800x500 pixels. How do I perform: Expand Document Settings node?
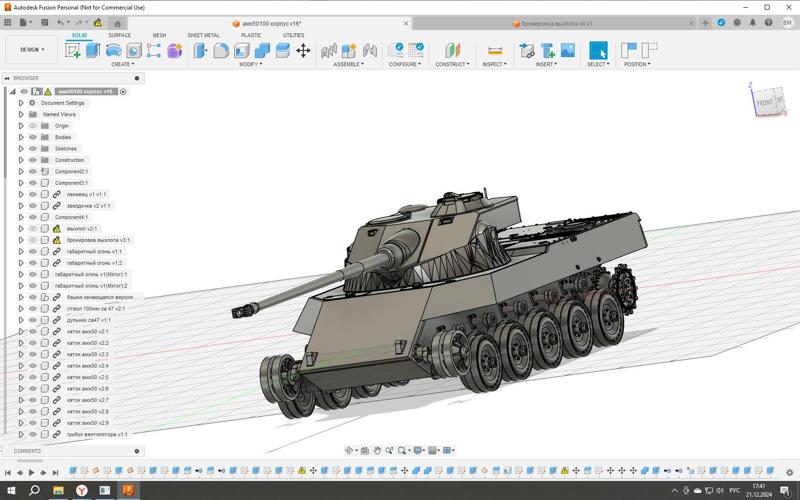[x=21, y=103]
